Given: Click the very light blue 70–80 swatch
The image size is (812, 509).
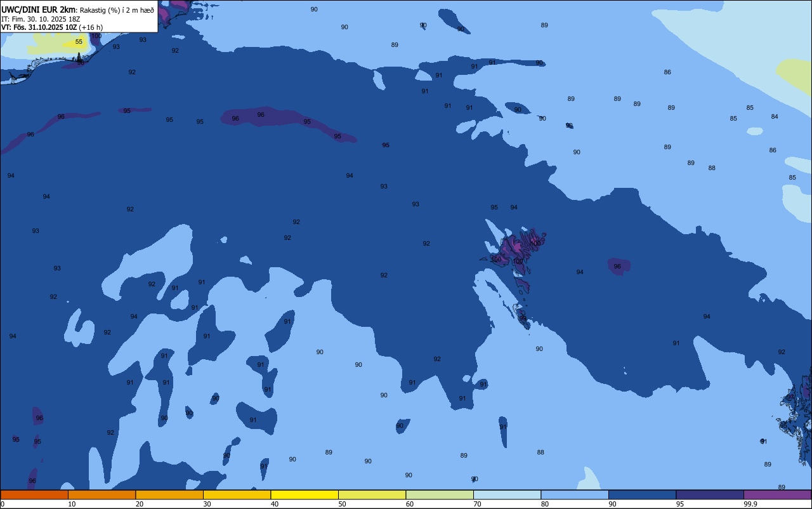Looking at the screenshot, I should point(507,494).
